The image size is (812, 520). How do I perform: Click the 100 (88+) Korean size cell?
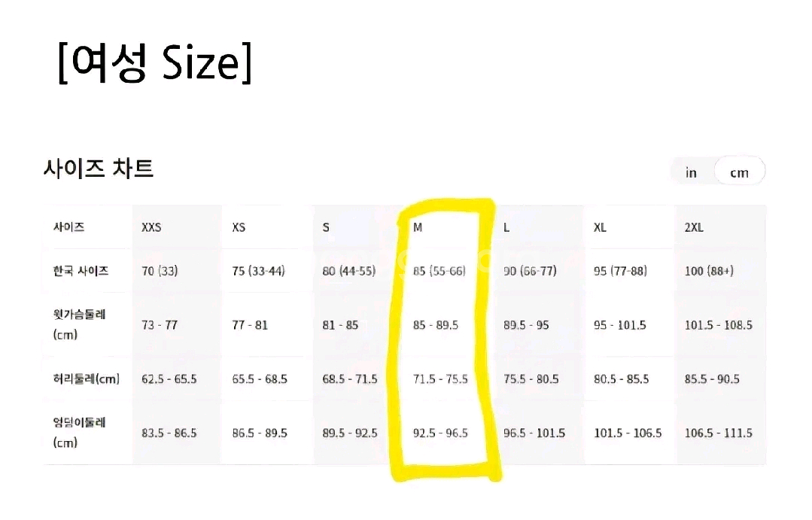pyautogui.click(x=709, y=271)
